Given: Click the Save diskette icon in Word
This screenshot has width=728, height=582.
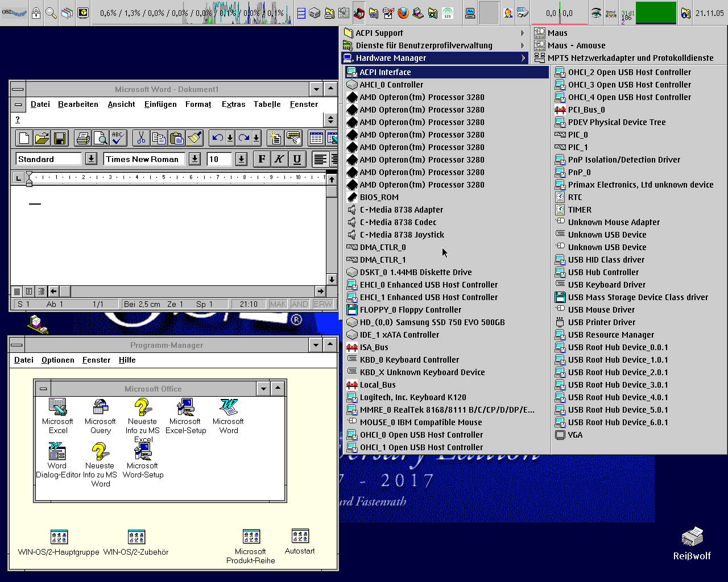Looking at the screenshot, I should [x=59, y=138].
